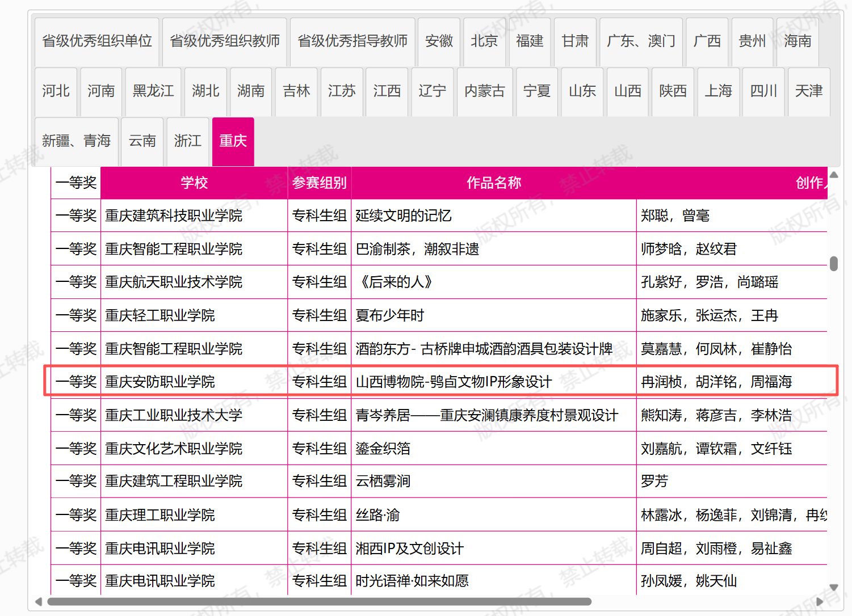Select the work title 延续文明的记忆
This screenshot has width=852, height=616.
point(404,216)
